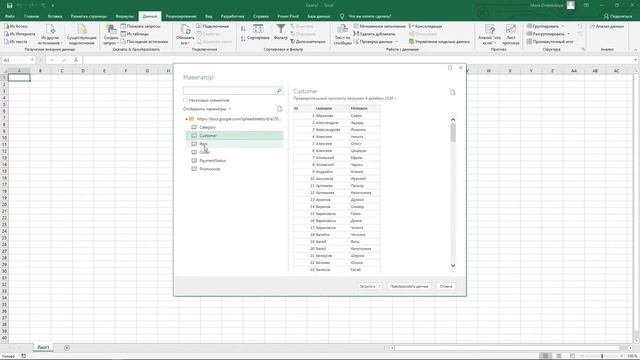This screenshot has height=360, width=640.
Task: Click refresh icon beside 'Отобразить параметры'
Action: tap(280, 109)
